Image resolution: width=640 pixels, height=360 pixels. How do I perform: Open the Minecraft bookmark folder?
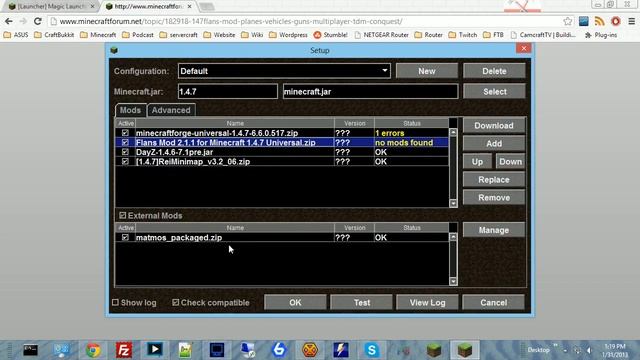[x=98, y=35]
